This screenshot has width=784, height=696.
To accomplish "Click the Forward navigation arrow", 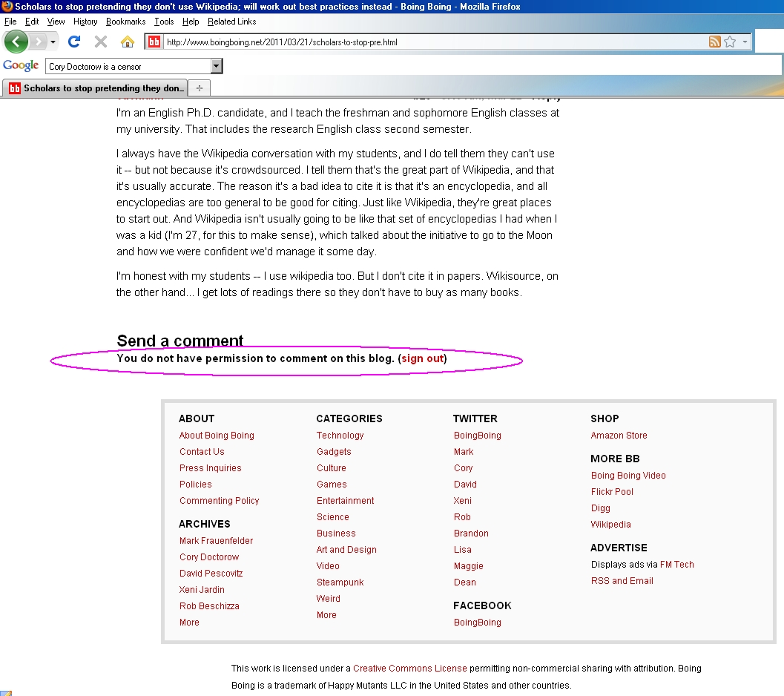I will tap(38, 42).
